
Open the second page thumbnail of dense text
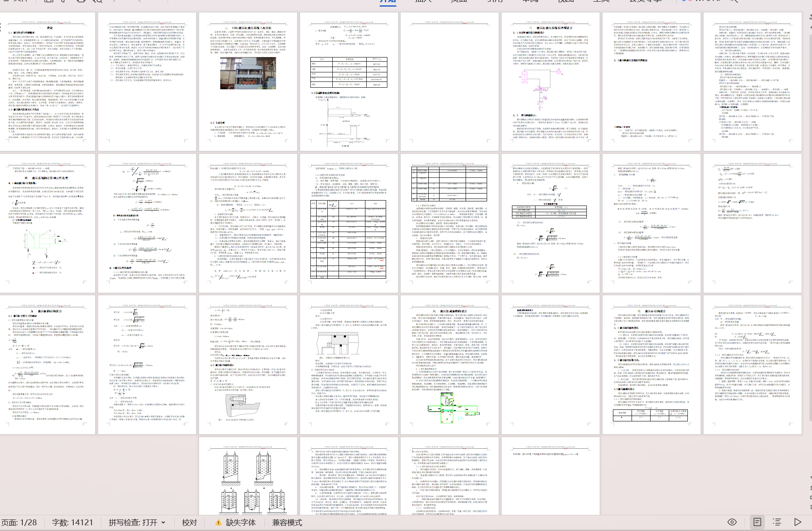147,81
